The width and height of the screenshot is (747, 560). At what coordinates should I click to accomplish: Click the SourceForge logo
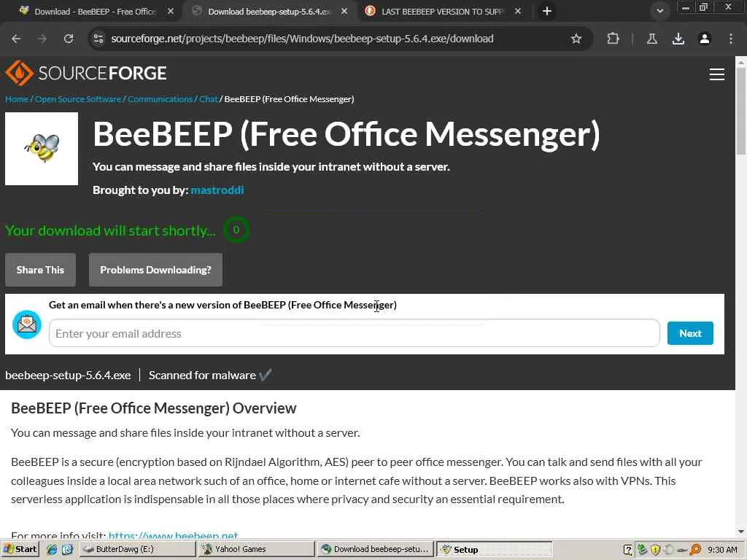pyautogui.click(x=86, y=73)
